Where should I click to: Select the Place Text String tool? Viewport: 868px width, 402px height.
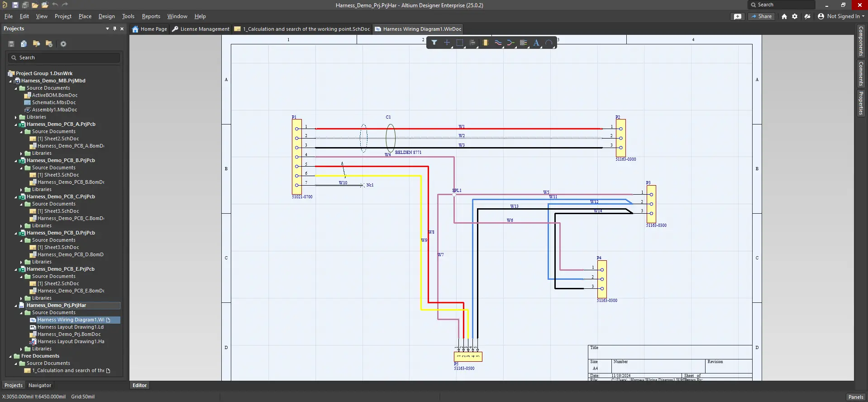coord(536,43)
